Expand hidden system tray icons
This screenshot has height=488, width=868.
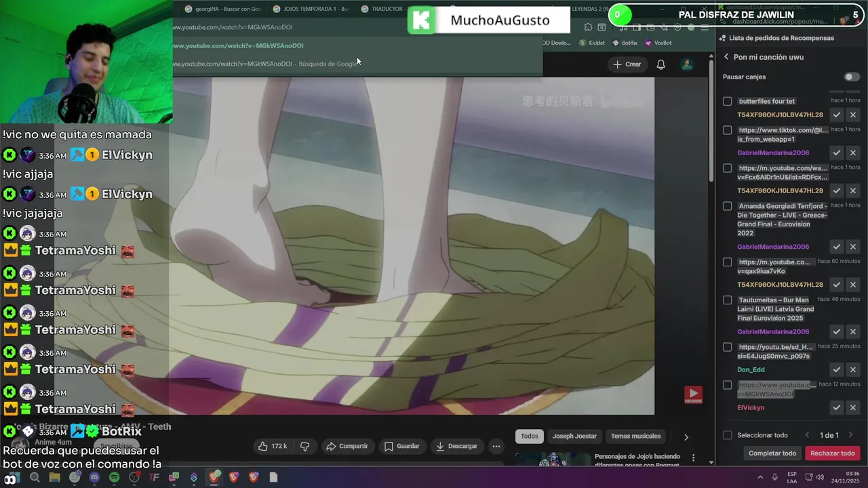tap(759, 477)
